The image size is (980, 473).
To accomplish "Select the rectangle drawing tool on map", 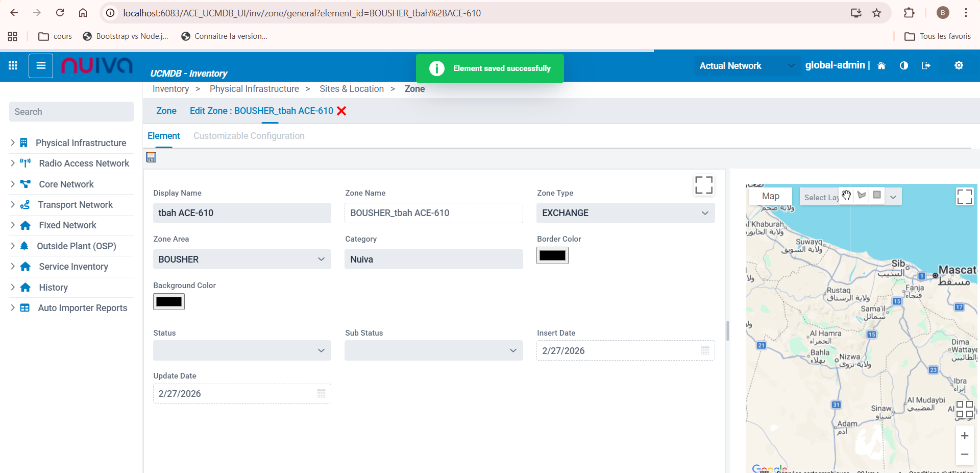I will click(877, 195).
